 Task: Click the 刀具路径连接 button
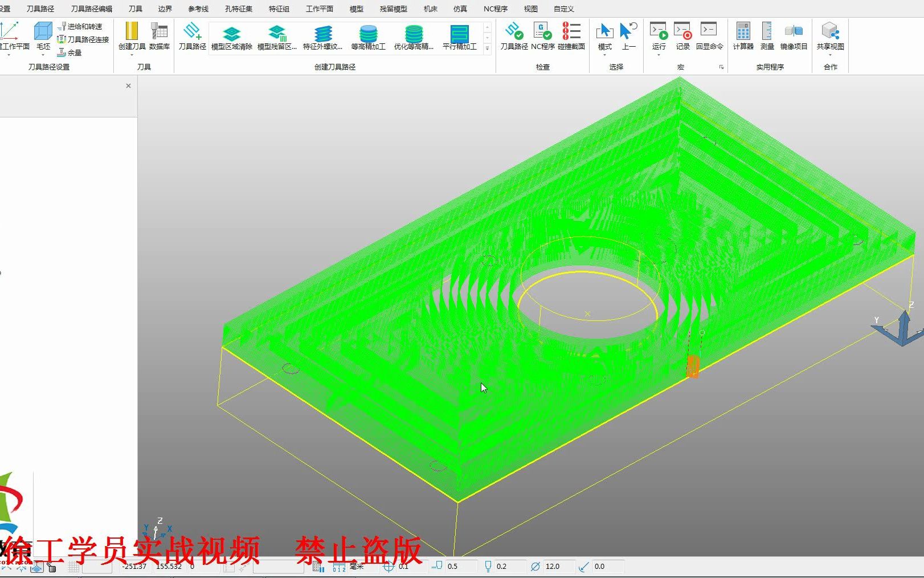[83, 39]
